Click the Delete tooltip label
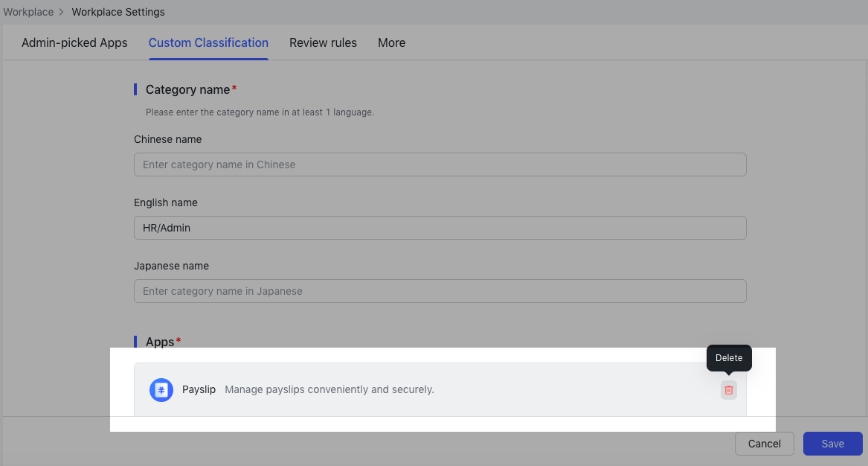Viewport: 868px width, 466px height. point(729,358)
